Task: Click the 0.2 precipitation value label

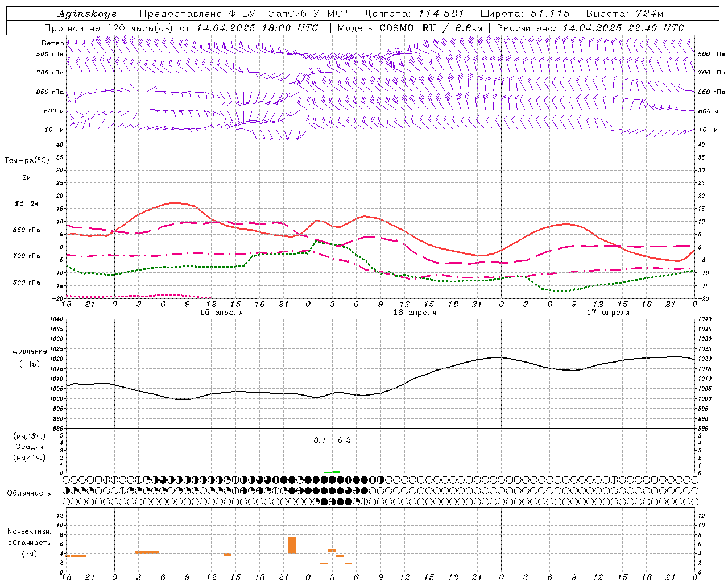Action: click(x=344, y=440)
